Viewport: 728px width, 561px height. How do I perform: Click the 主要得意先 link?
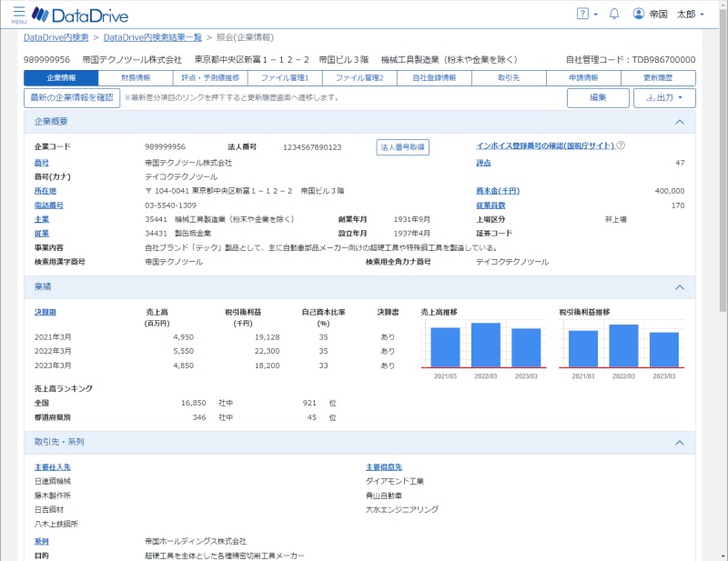coord(384,467)
